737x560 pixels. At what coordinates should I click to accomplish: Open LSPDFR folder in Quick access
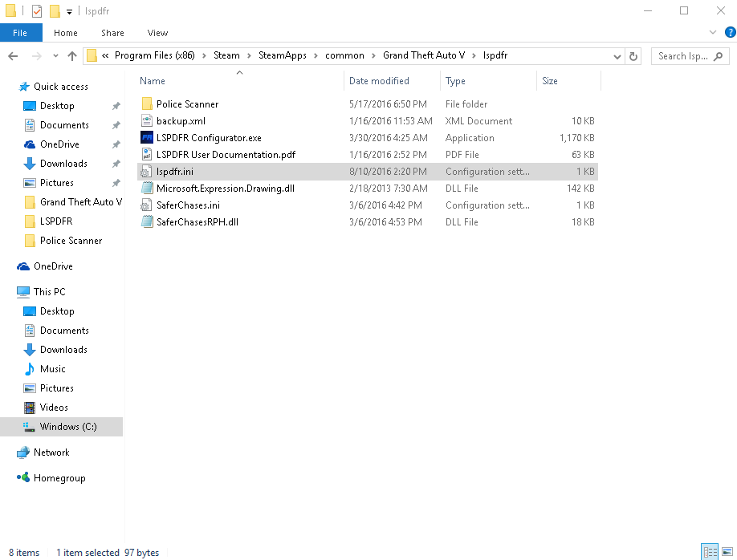tap(56, 221)
